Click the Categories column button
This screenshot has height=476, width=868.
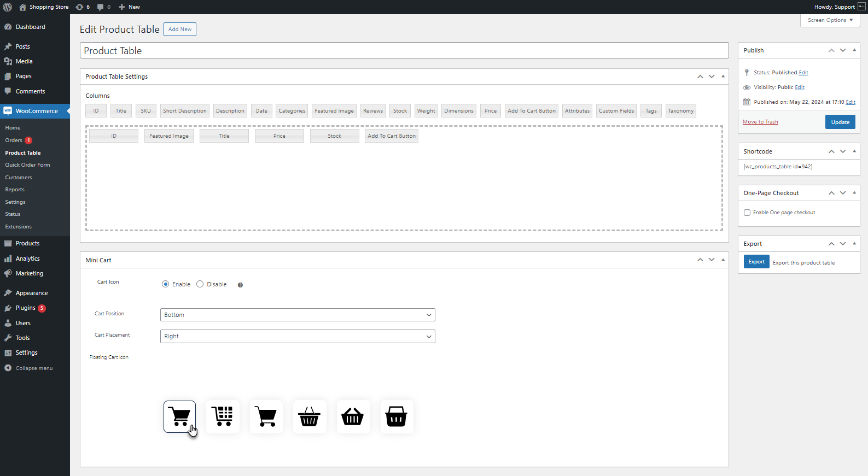tap(292, 111)
